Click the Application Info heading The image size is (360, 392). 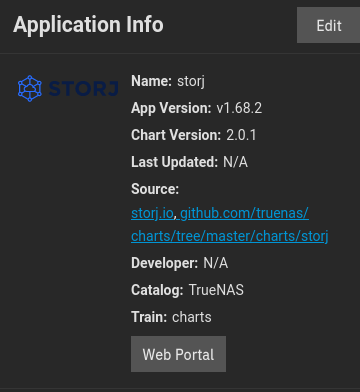point(88,25)
